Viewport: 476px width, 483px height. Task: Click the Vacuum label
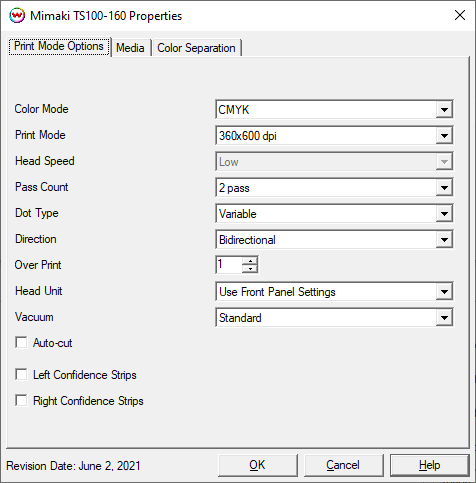click(x=34, y=317)
